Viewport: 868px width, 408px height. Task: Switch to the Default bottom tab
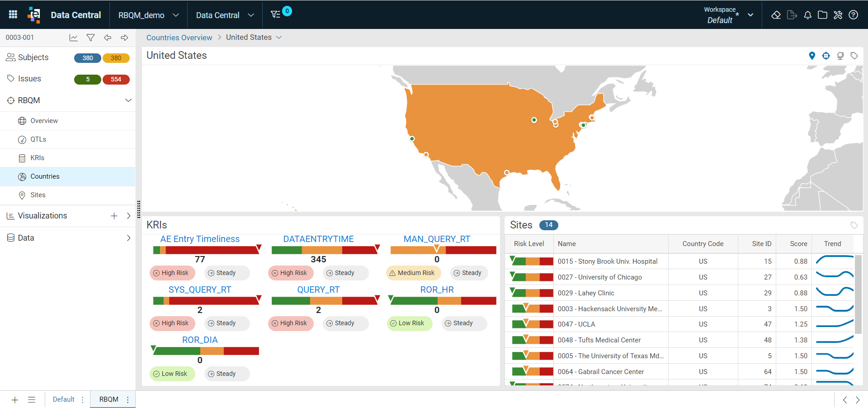63,399
